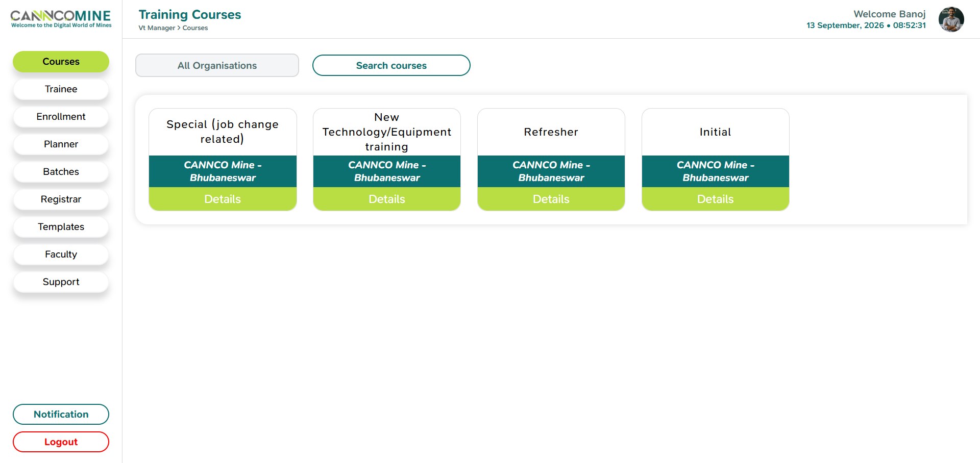Open Details for New Technology/Equipment training

click(x=387, y=199)
